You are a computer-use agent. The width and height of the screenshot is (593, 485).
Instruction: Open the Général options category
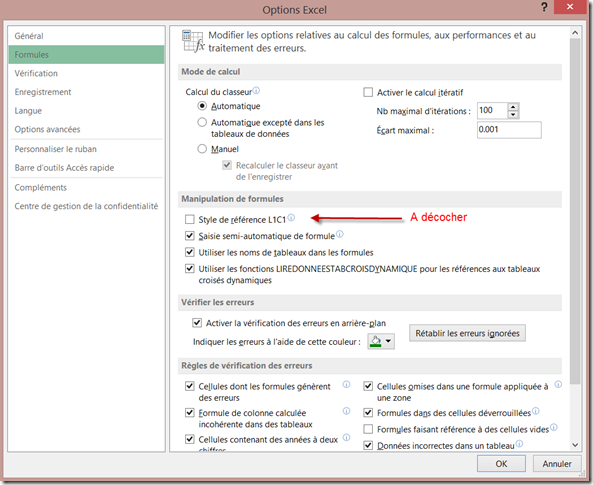86,36
